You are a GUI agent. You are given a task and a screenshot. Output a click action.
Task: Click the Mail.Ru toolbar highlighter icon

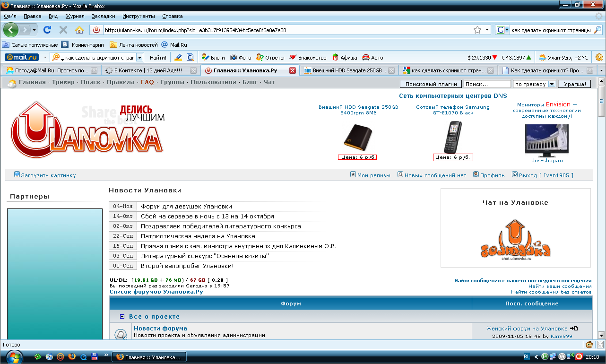point(178,57)
